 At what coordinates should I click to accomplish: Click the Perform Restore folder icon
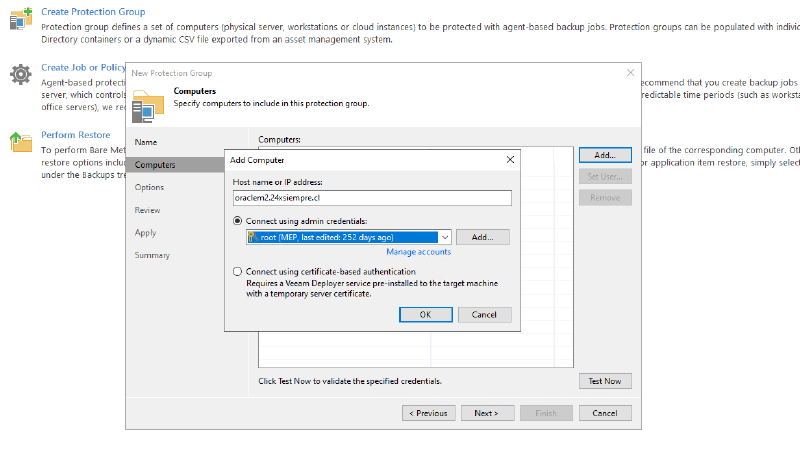[x=21, y=142]
